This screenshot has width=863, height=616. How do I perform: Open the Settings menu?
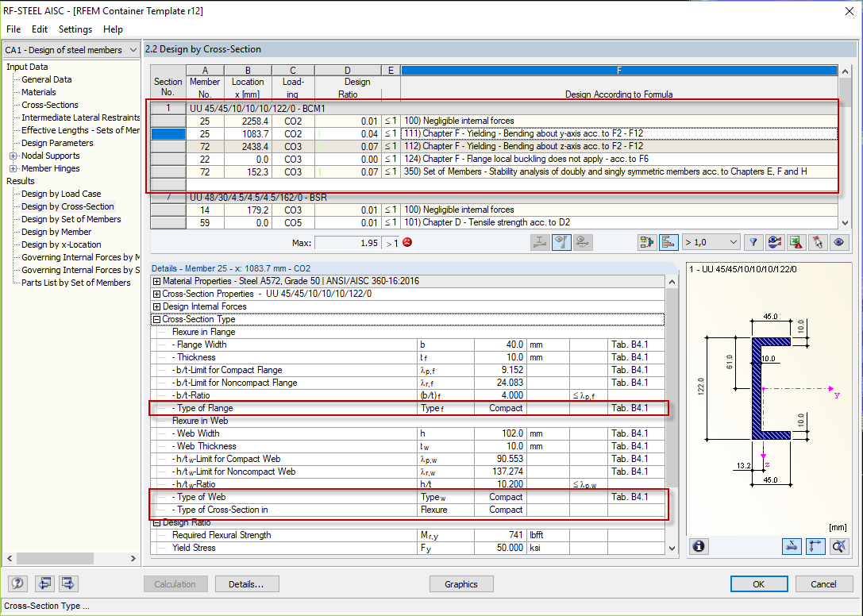point(75,29)
